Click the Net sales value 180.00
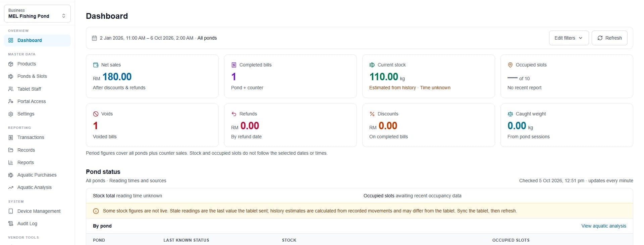 pos(117,77)
